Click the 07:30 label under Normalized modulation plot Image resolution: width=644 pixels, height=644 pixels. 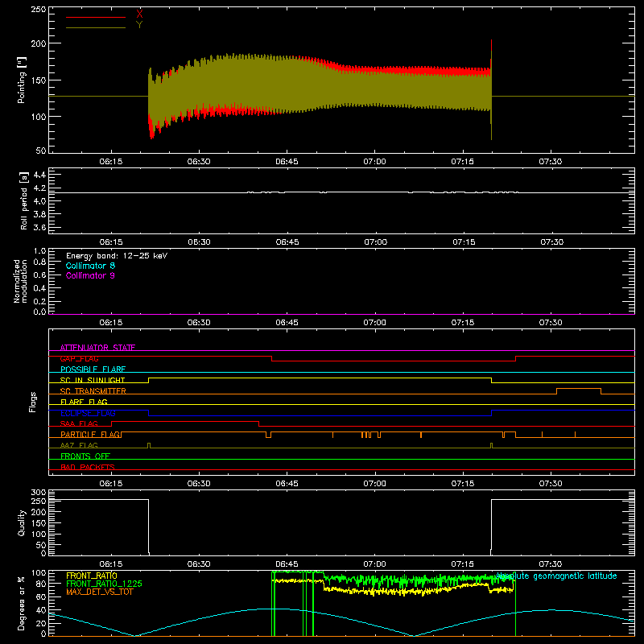(551, 323)
